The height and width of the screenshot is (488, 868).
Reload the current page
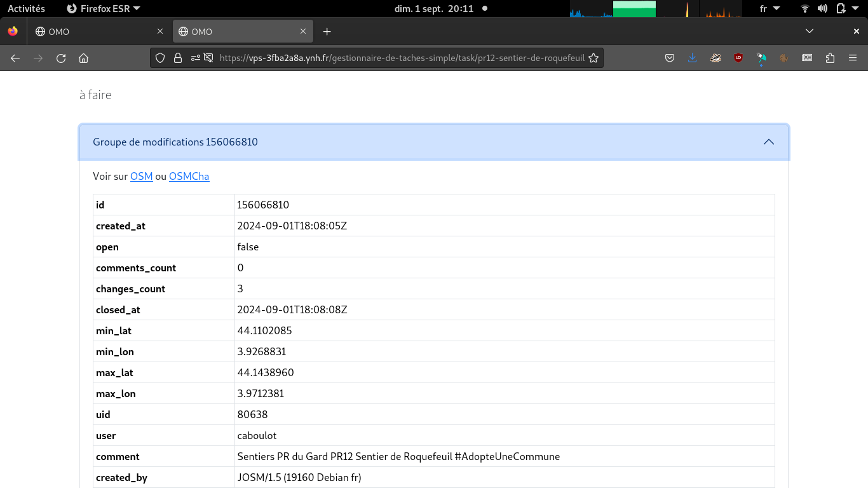[x=61, y=58]
